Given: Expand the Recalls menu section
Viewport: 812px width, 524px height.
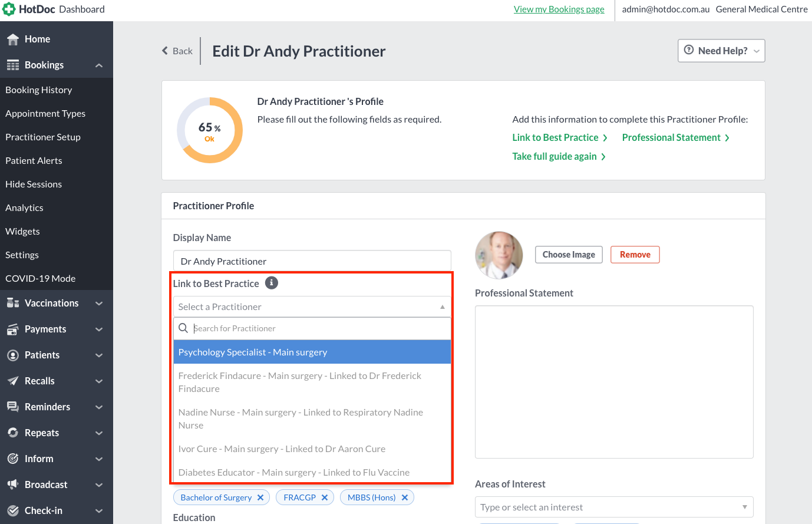Looking at the screenshot, I should click(x=99, y=381).
